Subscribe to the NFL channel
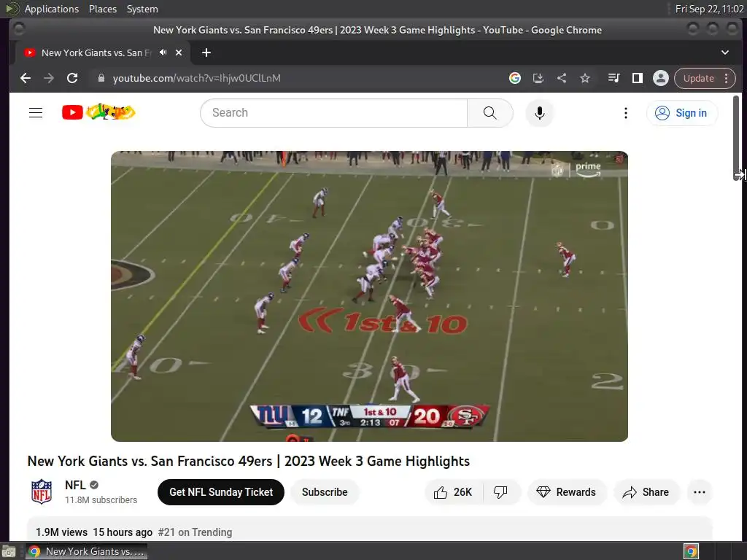Screen dimensions: 747x560 [325, 492]
